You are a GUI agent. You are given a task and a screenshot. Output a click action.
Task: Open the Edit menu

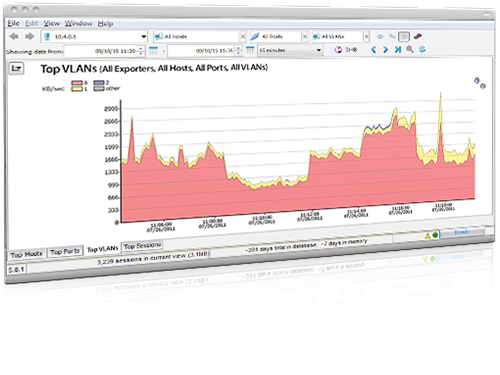(x=32, y=23)
